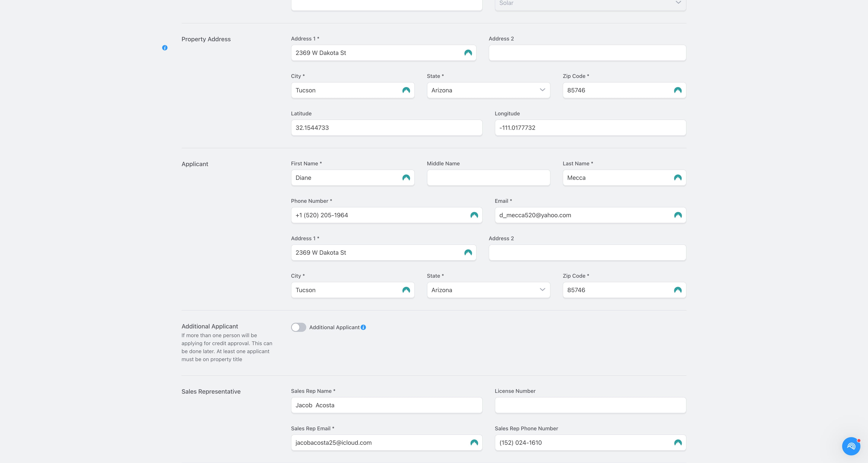Click autofill icon in Property Address City field
868x463 pixels.
pyautogui.click(x=406, y=90)
